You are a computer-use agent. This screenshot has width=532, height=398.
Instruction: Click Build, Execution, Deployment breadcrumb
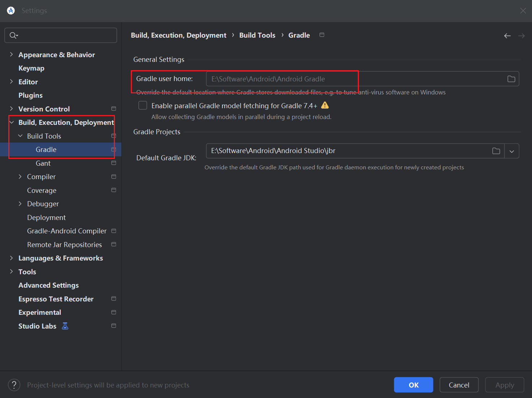[179, 35]
